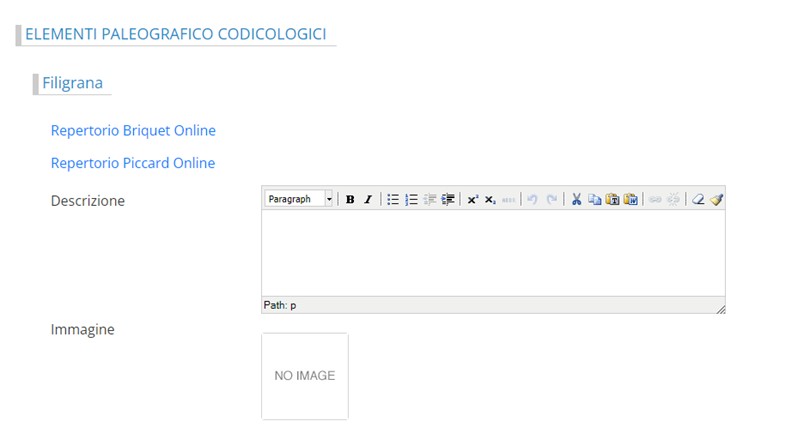
Task: Cut selected text with scissors icon
Action: point(577,200)
